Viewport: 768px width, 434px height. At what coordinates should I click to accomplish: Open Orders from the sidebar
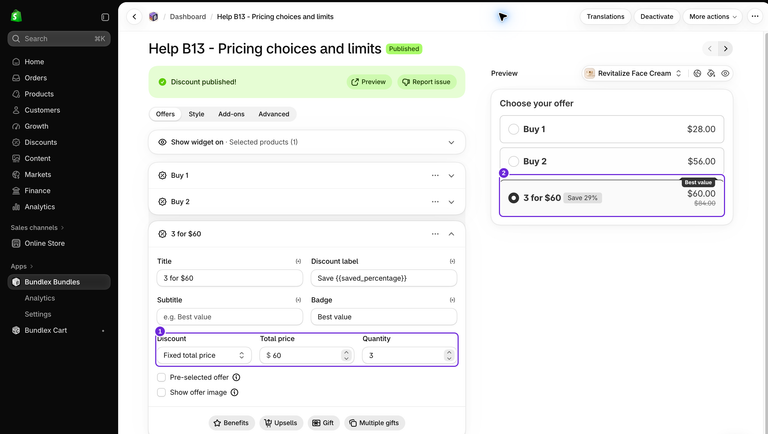pyautogui.click(x=35, y=78)
